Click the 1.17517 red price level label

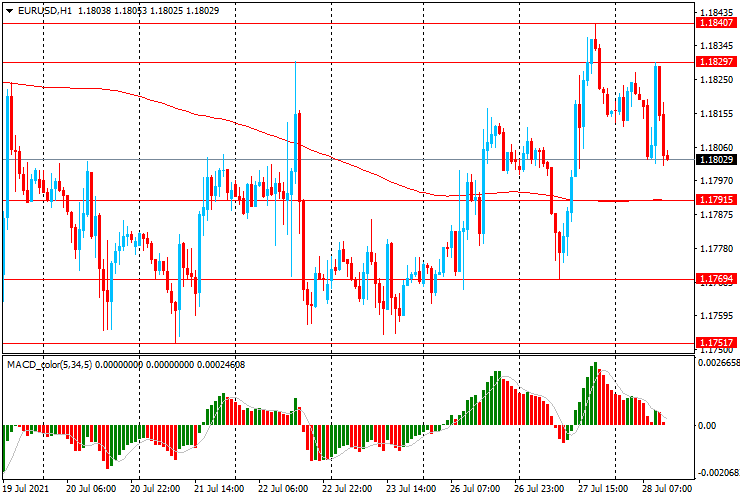click(x=716, y=343)
